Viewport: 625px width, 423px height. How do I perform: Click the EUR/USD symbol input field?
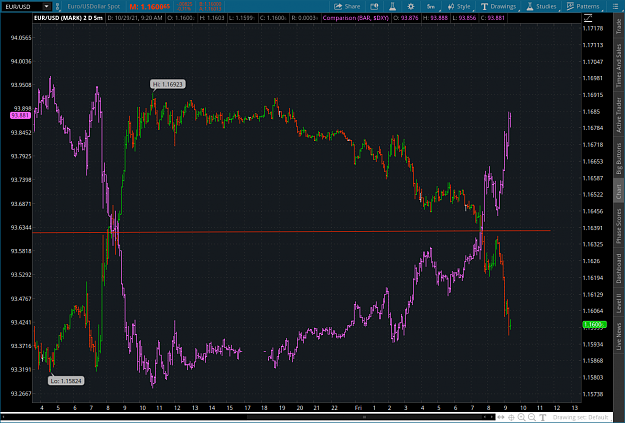(22, 6)
